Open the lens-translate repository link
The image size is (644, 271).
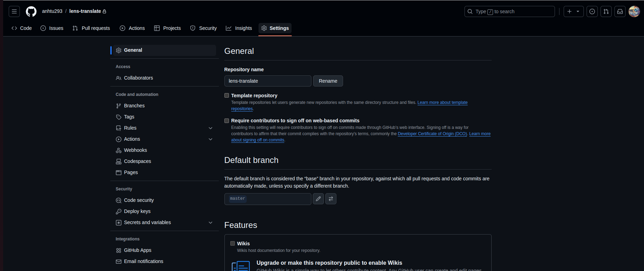(x=85, y=11)
